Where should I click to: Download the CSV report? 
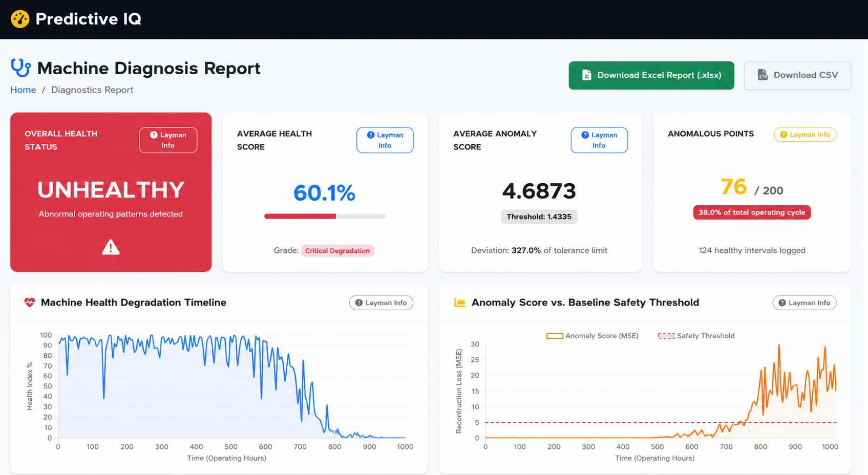click(797, 75)
